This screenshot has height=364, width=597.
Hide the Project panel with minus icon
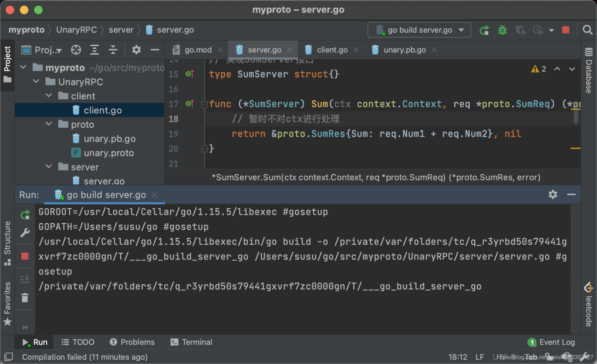[x=155, y=50]
